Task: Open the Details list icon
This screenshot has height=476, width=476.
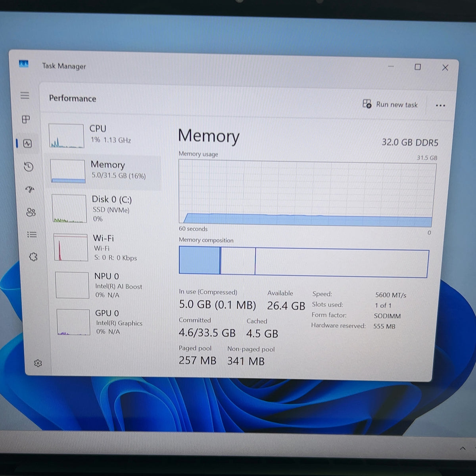Action: coord(32,234)
